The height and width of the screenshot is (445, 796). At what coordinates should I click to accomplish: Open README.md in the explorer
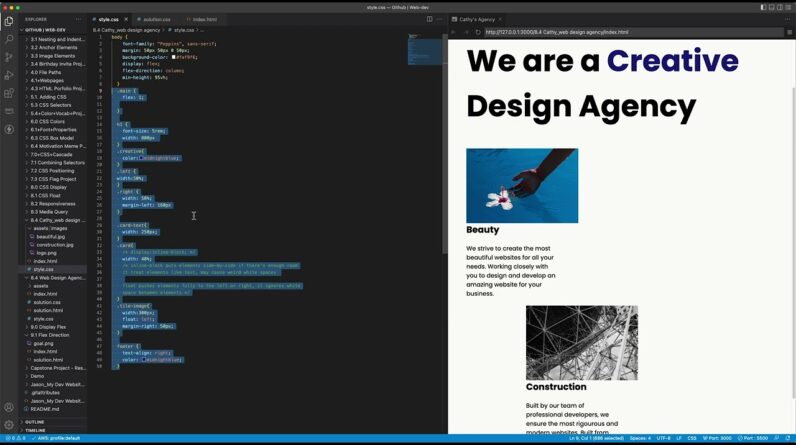(45, 409)
